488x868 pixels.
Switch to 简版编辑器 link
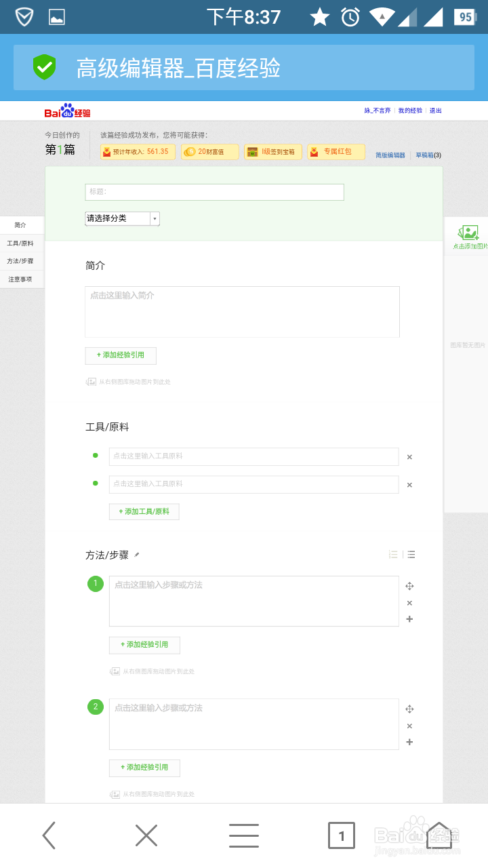pyautogui.click(x=390, y=155)
